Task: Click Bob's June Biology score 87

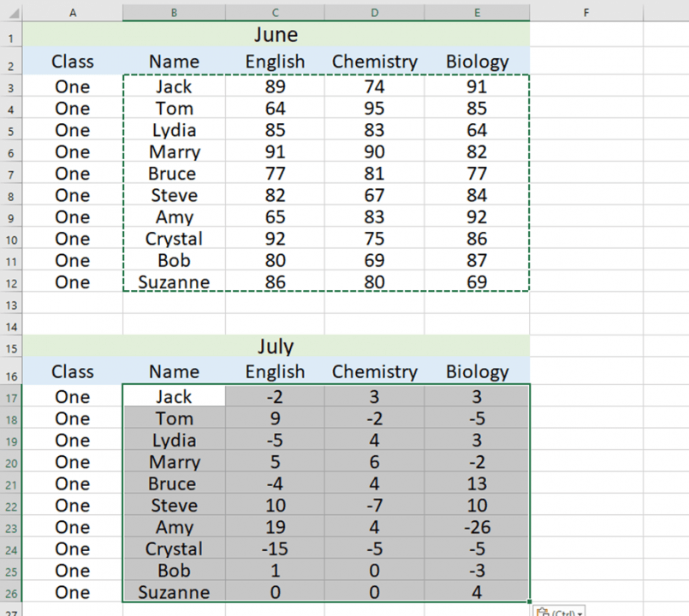Action: tap(478, 260)
